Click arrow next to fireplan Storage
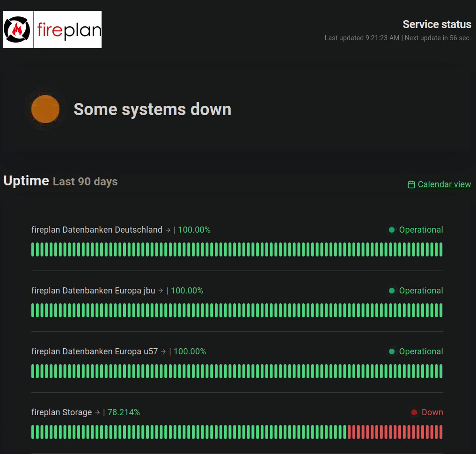The image size is (476, 454). (97, 412)
